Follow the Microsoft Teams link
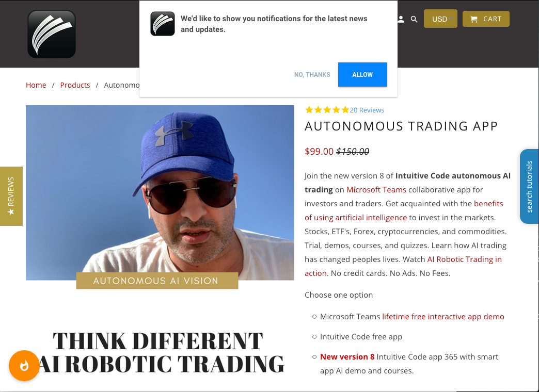The width and height of the screenshot is (539, 392). coord(376,190)
